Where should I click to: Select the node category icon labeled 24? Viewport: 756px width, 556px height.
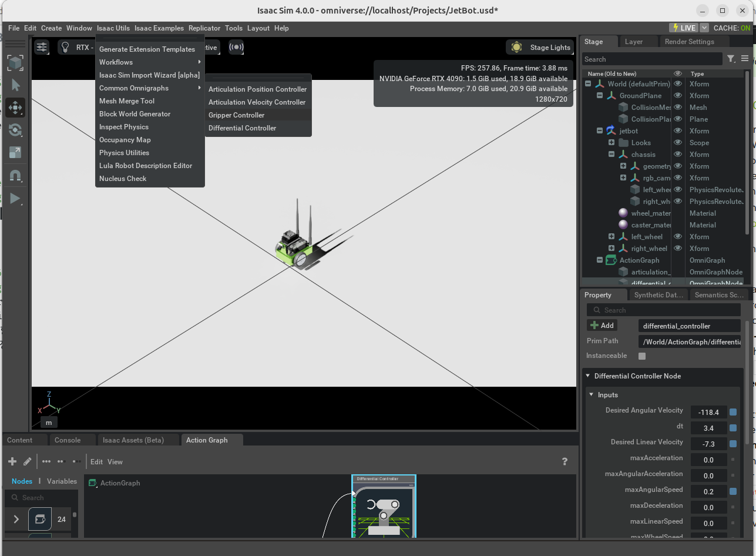[x=40, y=519]
